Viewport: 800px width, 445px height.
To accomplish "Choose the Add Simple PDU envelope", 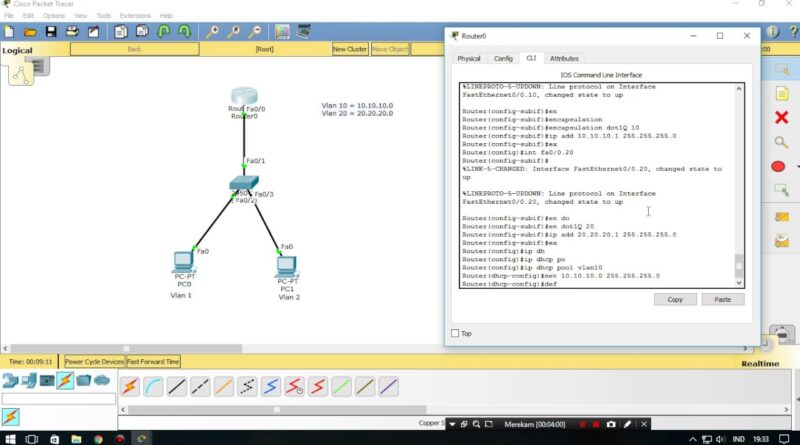I will (782, 217).
